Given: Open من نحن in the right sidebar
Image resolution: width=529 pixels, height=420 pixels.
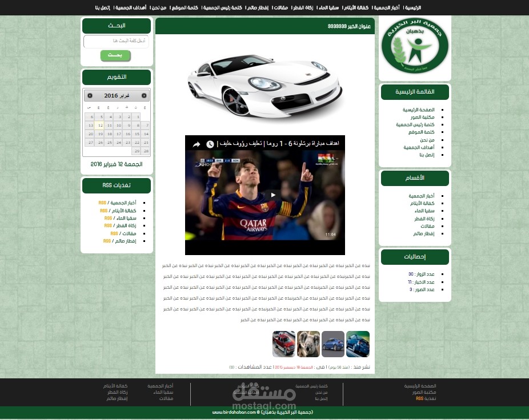Looking at the screenshot, I should pyautogui.click(x=428, y=140).
